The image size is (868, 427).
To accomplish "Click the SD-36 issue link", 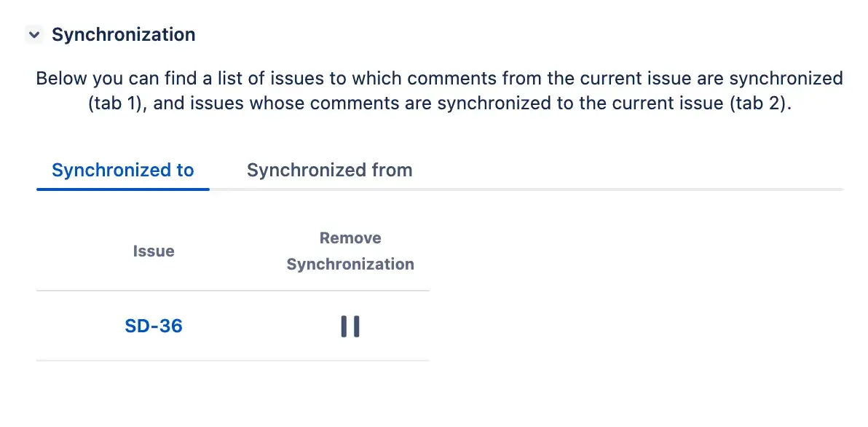I will click(x=153, y=326).
